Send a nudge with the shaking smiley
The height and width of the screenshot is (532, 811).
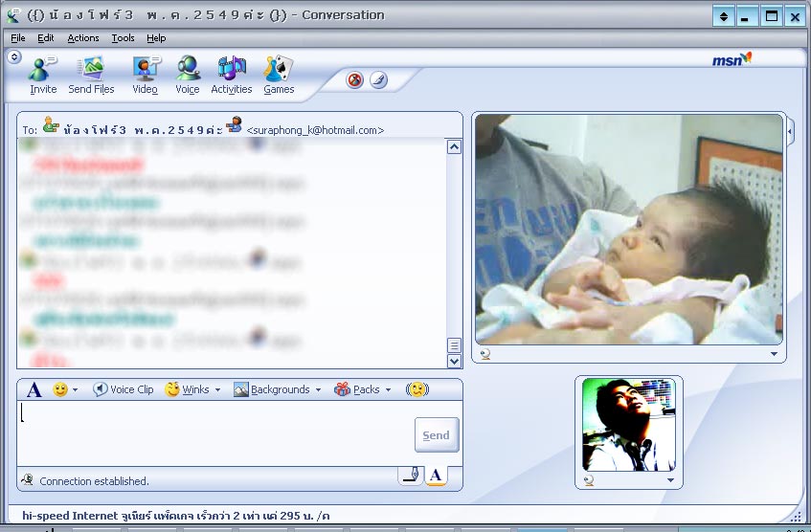coord(417,389)
